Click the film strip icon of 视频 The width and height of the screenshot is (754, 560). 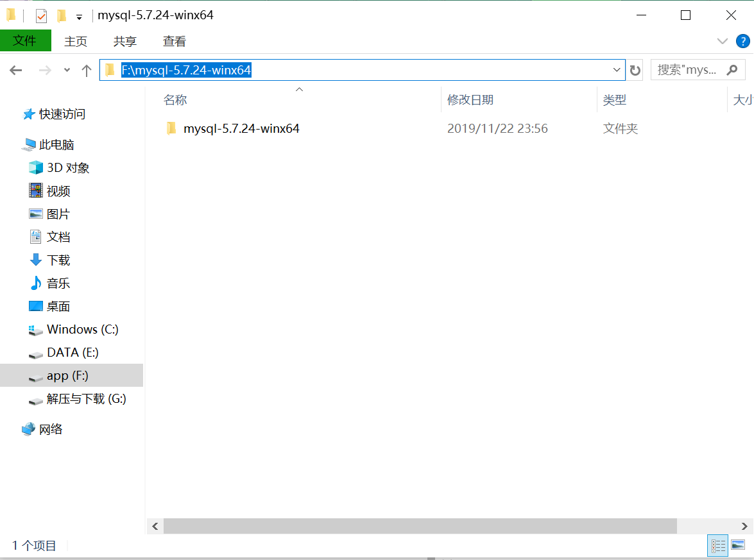[x=35, y=191]
